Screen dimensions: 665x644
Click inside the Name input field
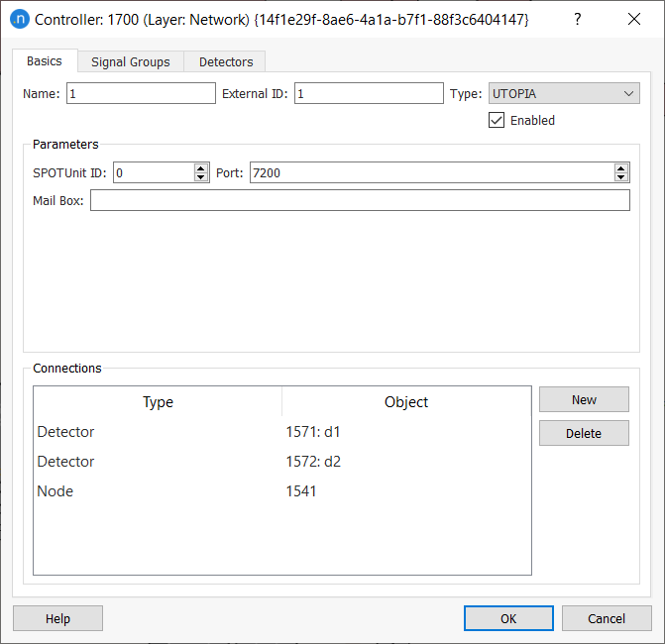coord(140,93)
